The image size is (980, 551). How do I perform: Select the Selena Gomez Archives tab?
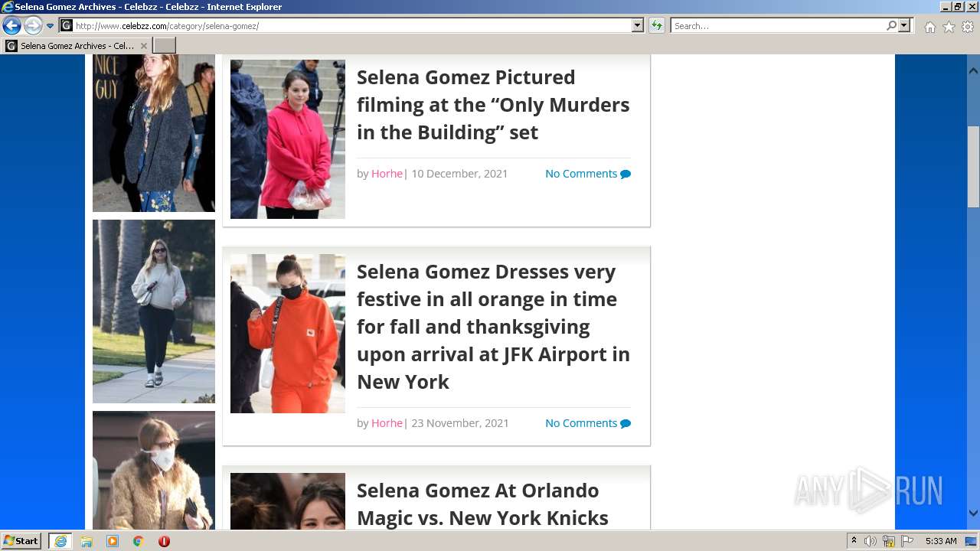pyautogui.click(x=75, y=46)
